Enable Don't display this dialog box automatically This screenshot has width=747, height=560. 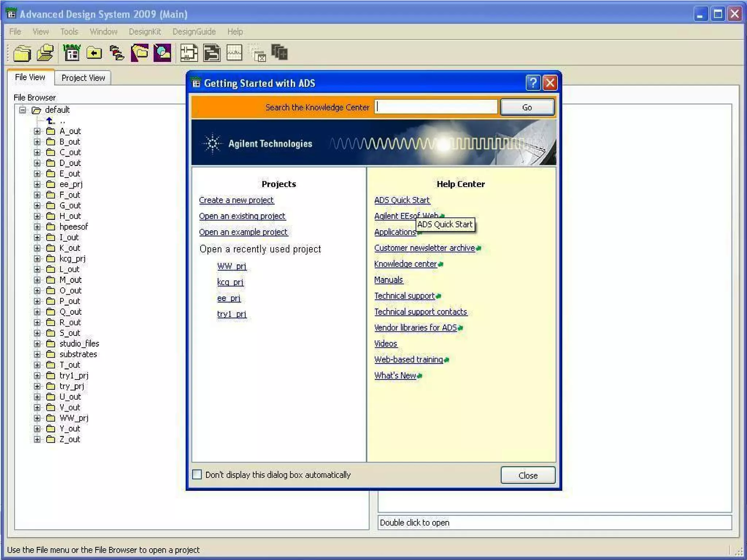pos(197,474)
